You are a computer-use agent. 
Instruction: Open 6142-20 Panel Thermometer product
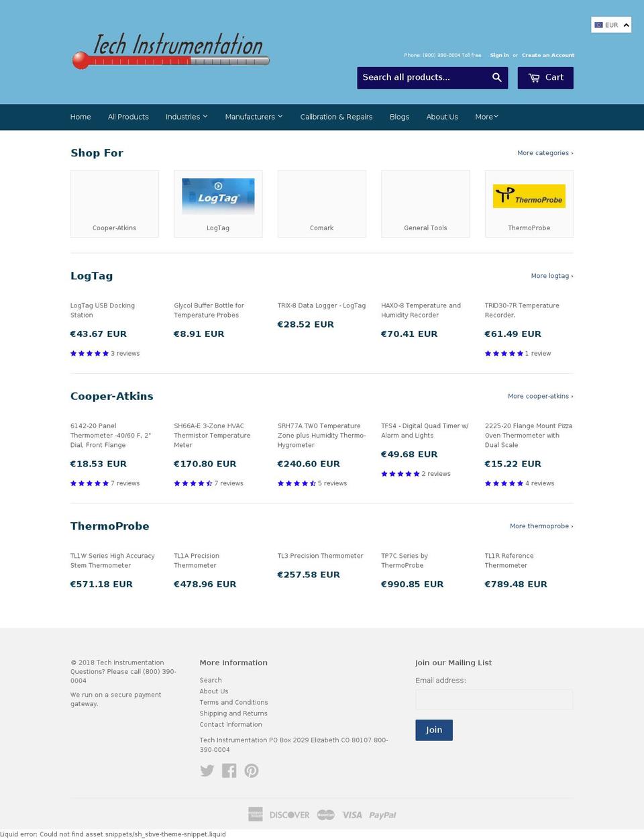[x=111, y=436]
